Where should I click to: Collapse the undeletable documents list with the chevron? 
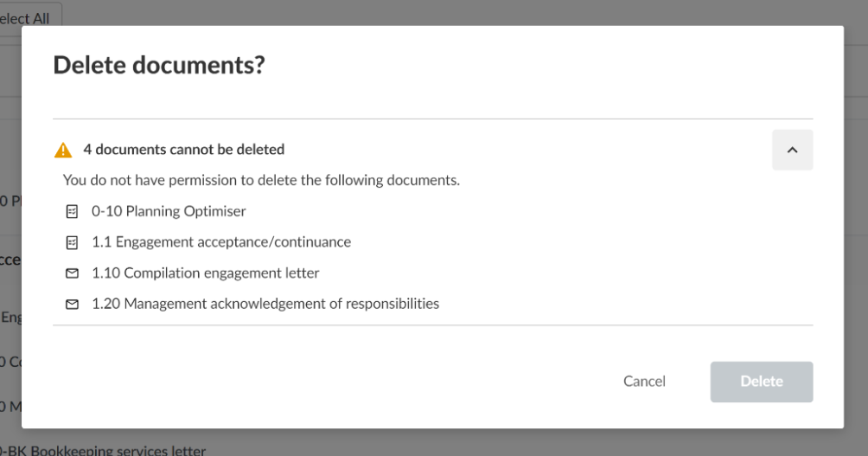792,150
